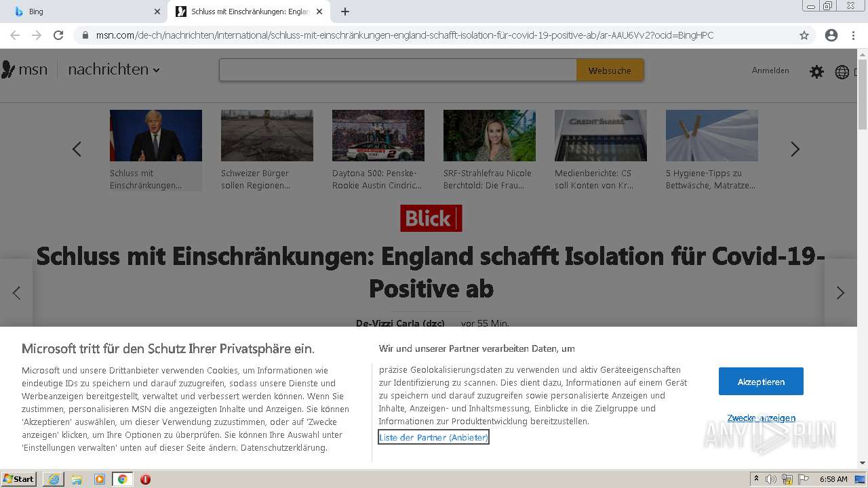Click the Websuche button
The height and width of the screenshot is (488, 868).
tap(610, 70)
